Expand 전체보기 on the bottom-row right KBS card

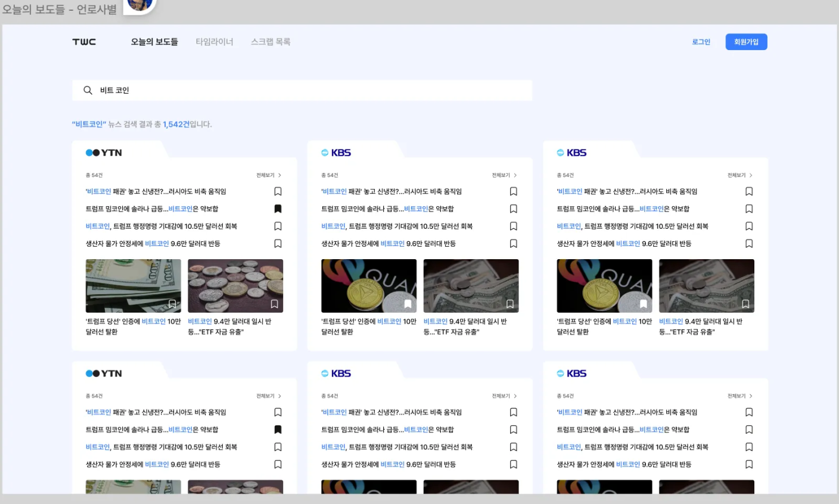pyautogui.click(x=739, y=396)
